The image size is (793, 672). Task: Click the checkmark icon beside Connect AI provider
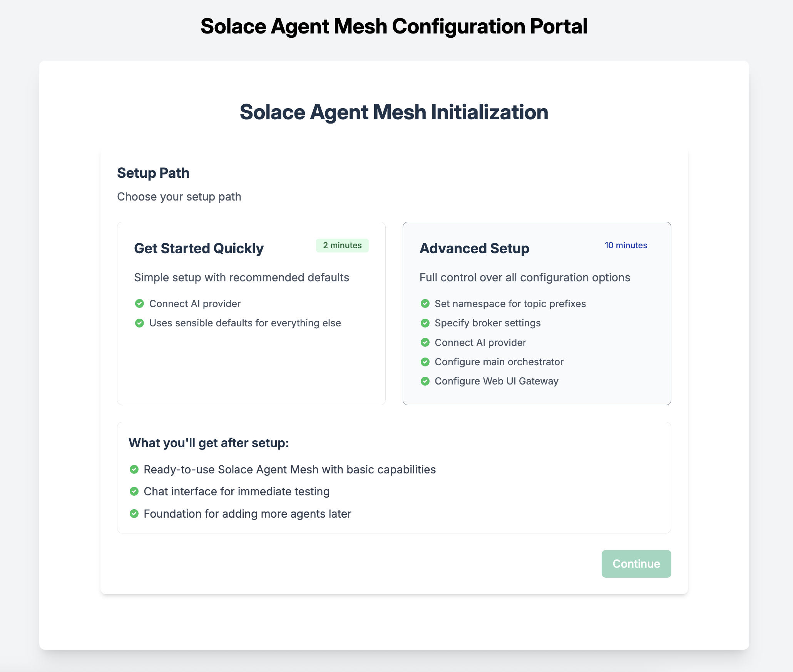139,303
